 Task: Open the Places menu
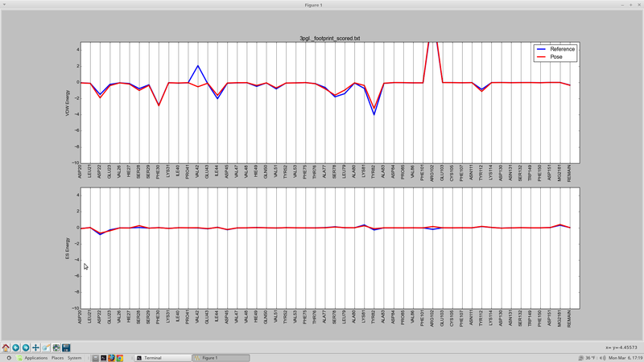pyautogui.click(x=57, y=358)
